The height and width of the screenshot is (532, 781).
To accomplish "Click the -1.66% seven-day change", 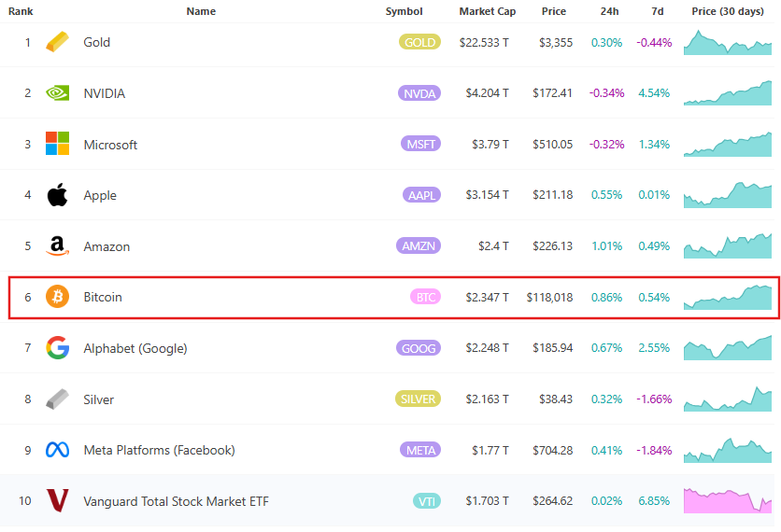I will point(654,399).
